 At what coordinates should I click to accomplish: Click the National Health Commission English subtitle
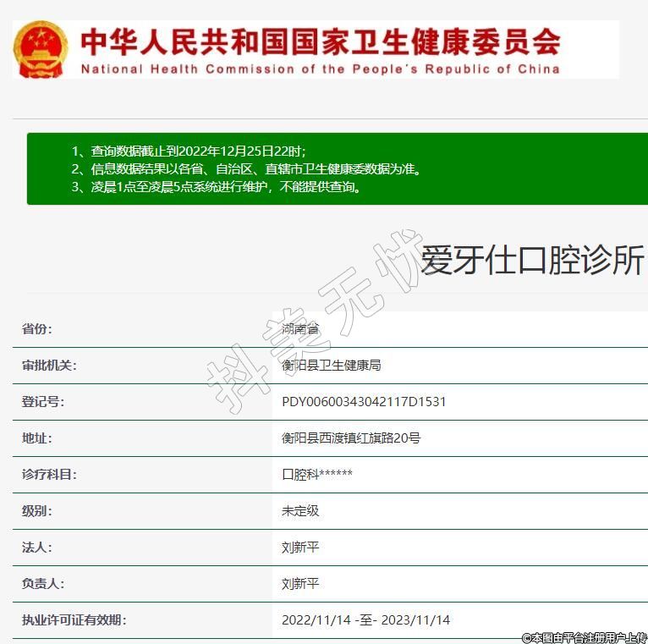(x=320, y=69)
